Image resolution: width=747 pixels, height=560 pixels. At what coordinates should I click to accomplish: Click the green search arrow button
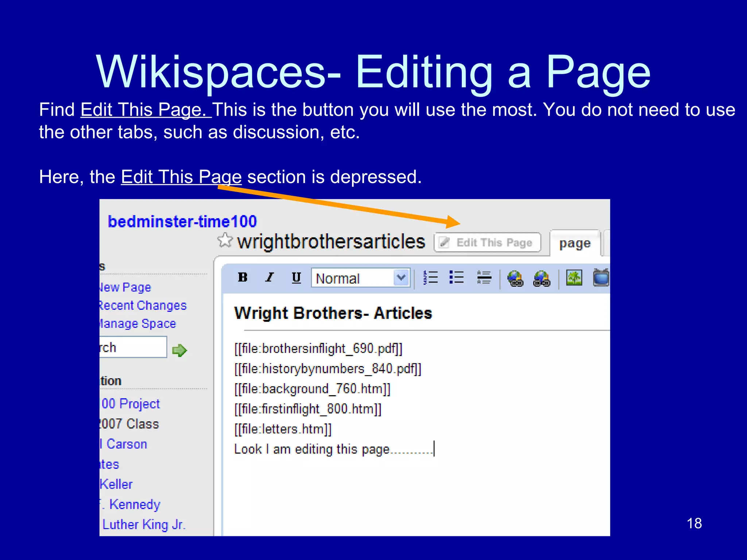click(x=179, y=350)
